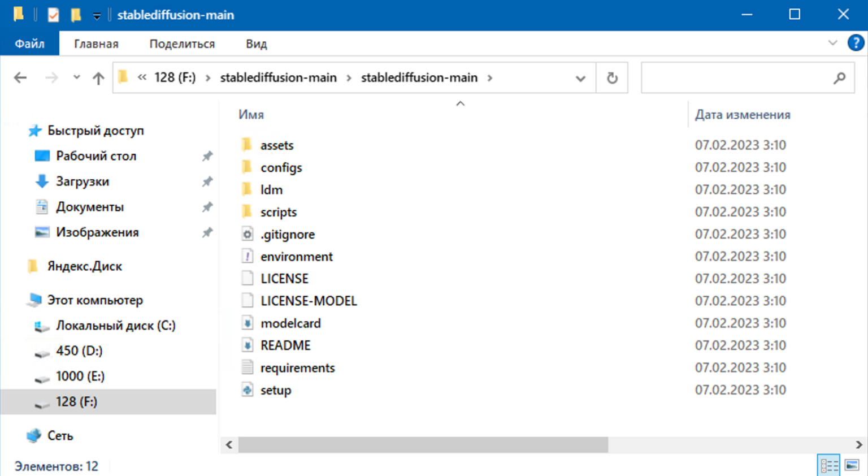
Task: Open Быстрый доступ in sidebar
Action: 96,131
